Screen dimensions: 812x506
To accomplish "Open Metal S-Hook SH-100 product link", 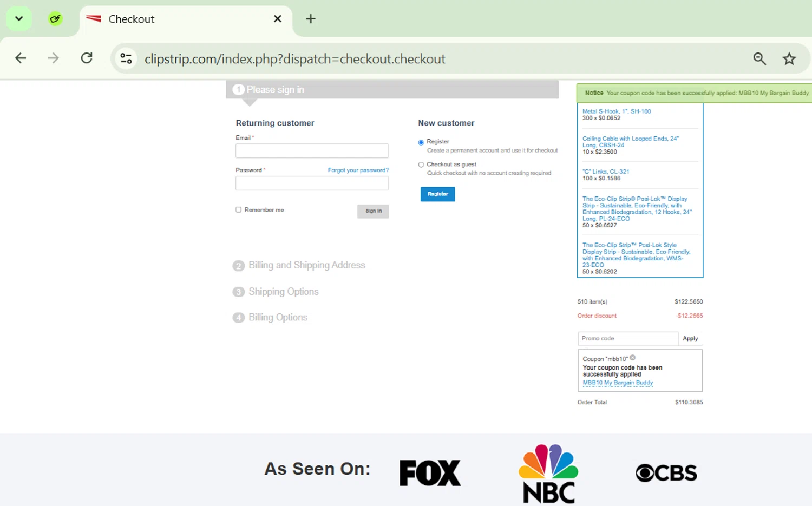I will coord(617,111).
